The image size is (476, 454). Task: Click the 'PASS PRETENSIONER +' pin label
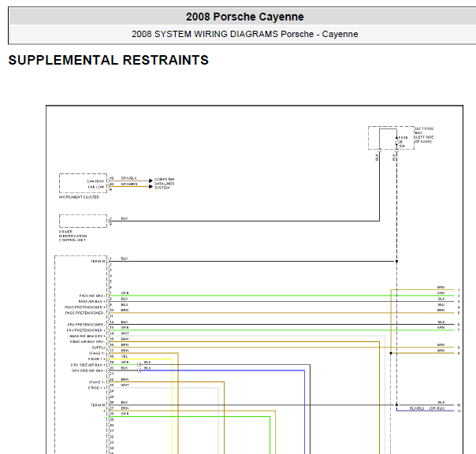[x=85, y=307]
